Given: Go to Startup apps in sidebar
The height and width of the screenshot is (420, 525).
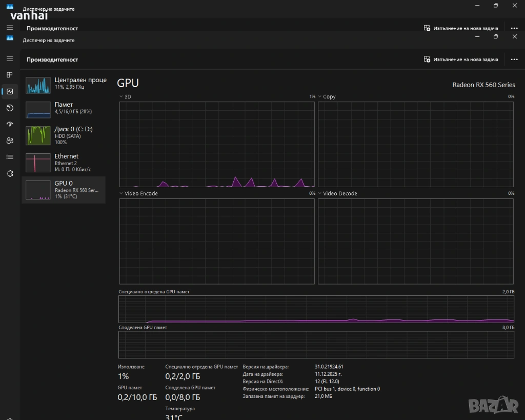Looking at the screenshot, I should click(10, 124).
